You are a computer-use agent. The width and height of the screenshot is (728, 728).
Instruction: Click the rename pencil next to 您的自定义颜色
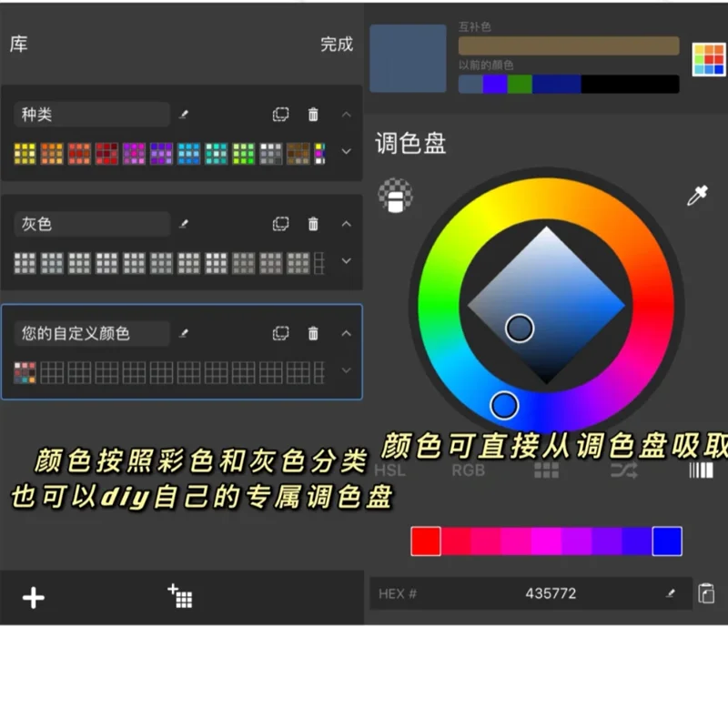tap(184, 333)
